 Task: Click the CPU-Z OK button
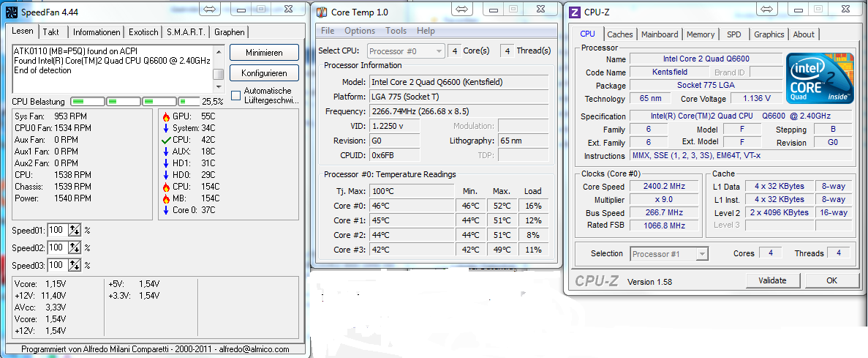831,280
